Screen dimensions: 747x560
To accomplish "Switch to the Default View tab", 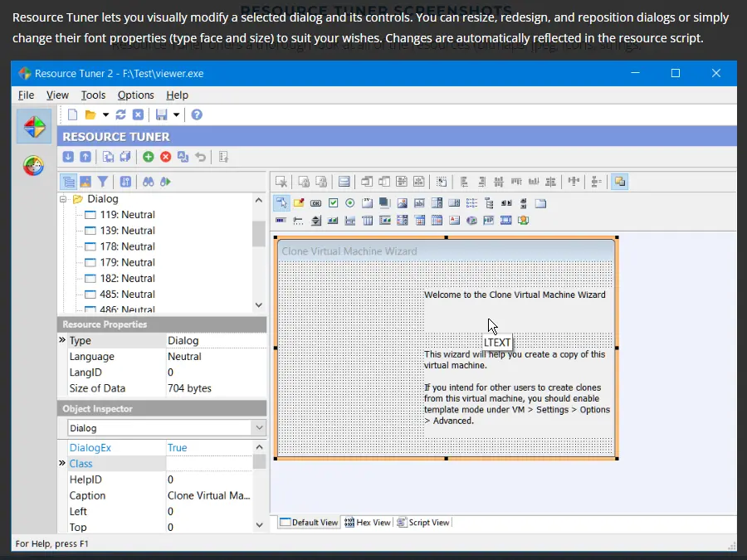I will tap(310, 523).
